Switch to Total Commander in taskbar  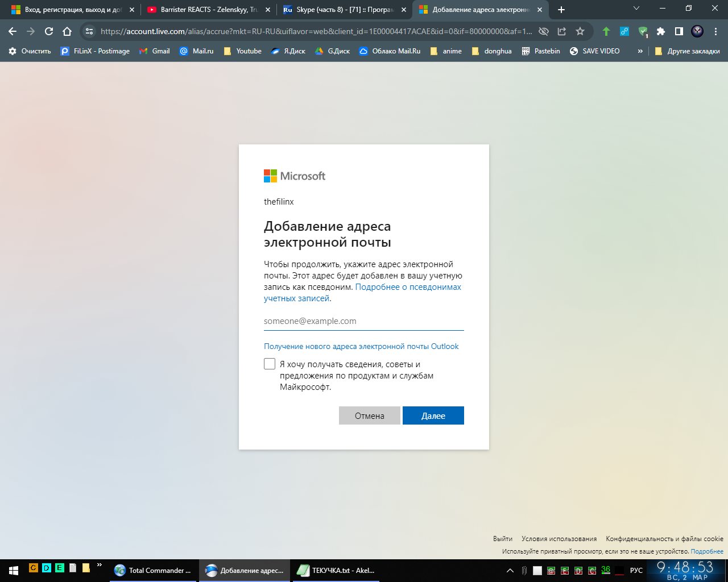click(x=154, y=570)
